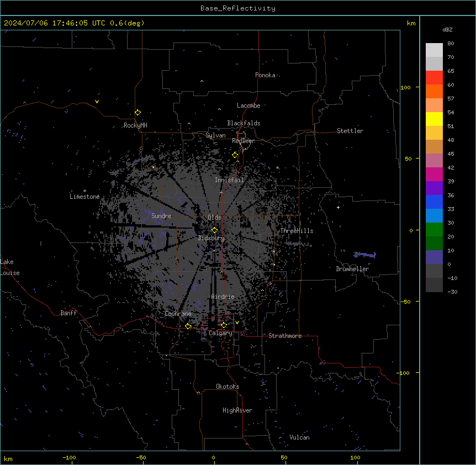Image resolution: width=476 pixels, height=465 pixels.
Task: Click the 80 value at legend top
Action: pyautogui.click(x=451, y=44)
